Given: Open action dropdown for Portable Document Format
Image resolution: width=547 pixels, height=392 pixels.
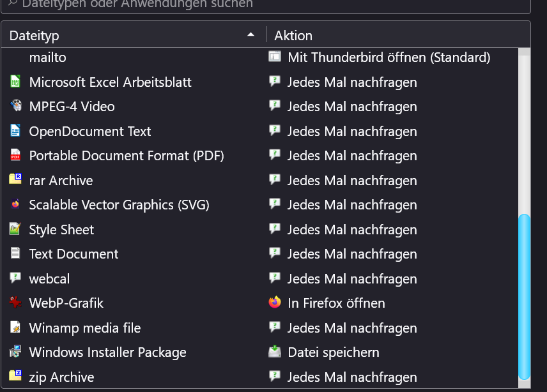Looking at the screenshot, I should (351, 155).
